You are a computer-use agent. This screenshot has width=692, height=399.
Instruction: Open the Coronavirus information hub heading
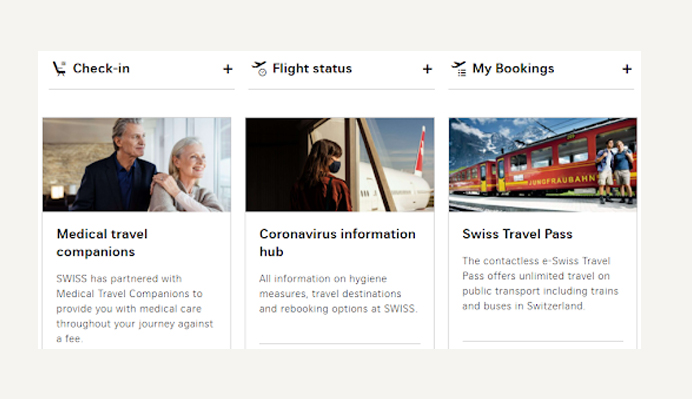point(337,243)
